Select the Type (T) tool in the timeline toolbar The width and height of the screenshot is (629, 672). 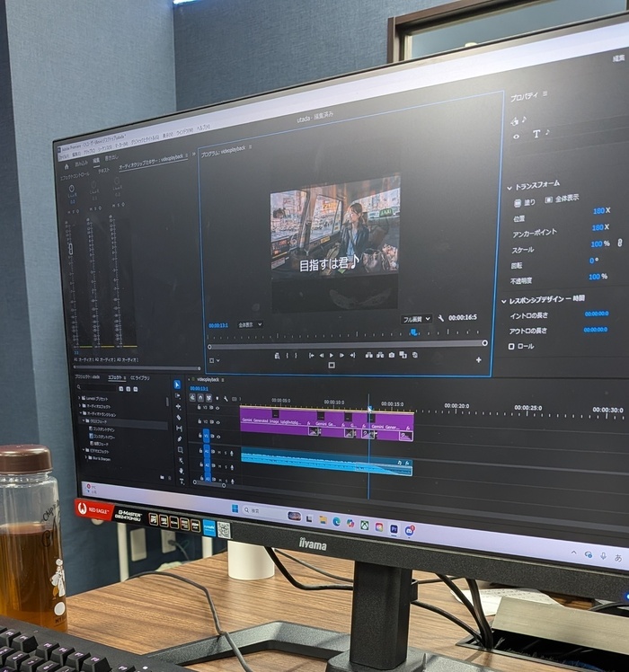[x=182, y=482]
